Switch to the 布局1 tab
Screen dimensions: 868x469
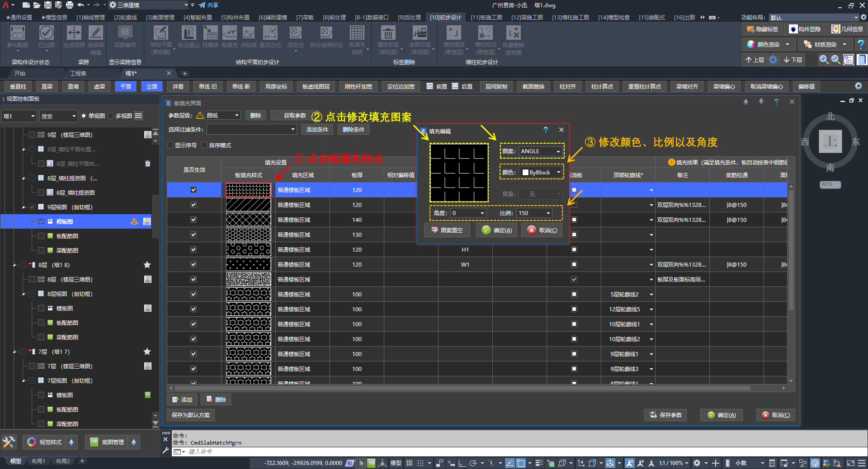click(38, 461)
